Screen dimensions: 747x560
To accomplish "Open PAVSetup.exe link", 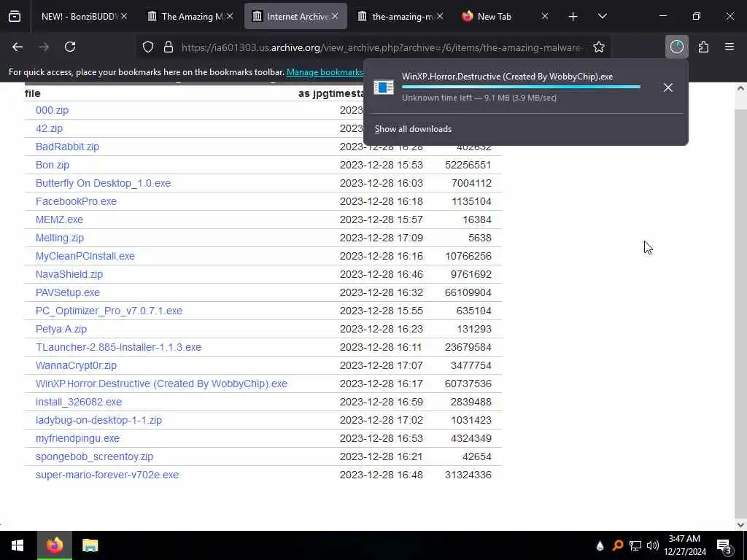I will (68, 292).
